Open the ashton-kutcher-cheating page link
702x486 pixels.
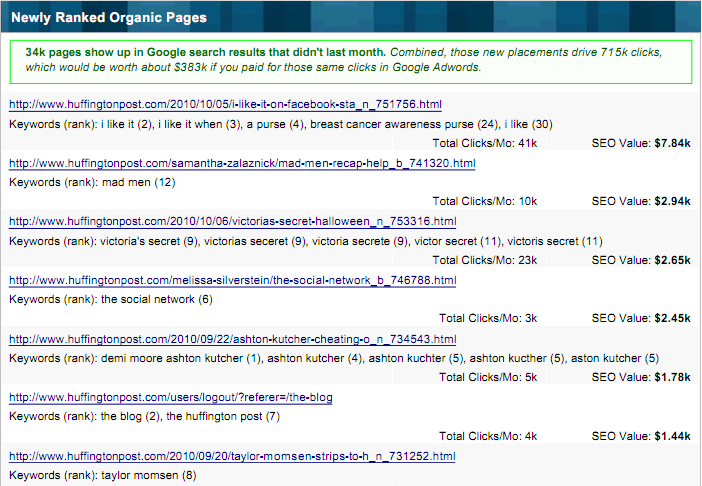pos(232,339)
